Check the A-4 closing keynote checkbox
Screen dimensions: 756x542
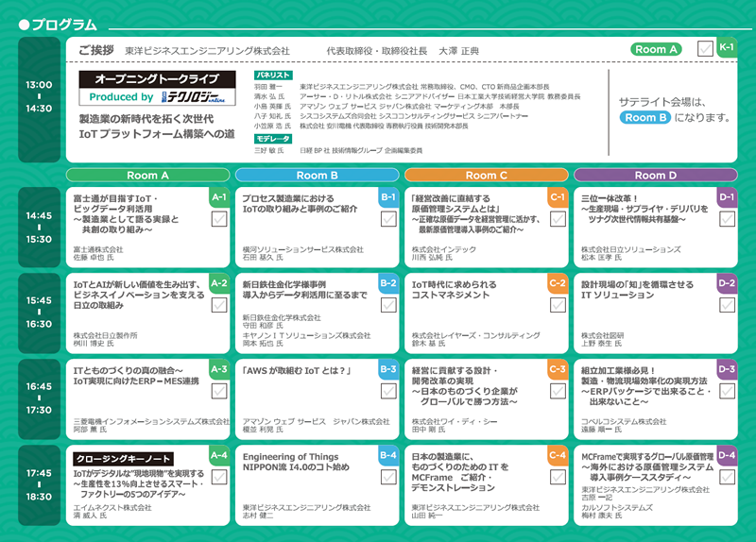tap(218, 477)
